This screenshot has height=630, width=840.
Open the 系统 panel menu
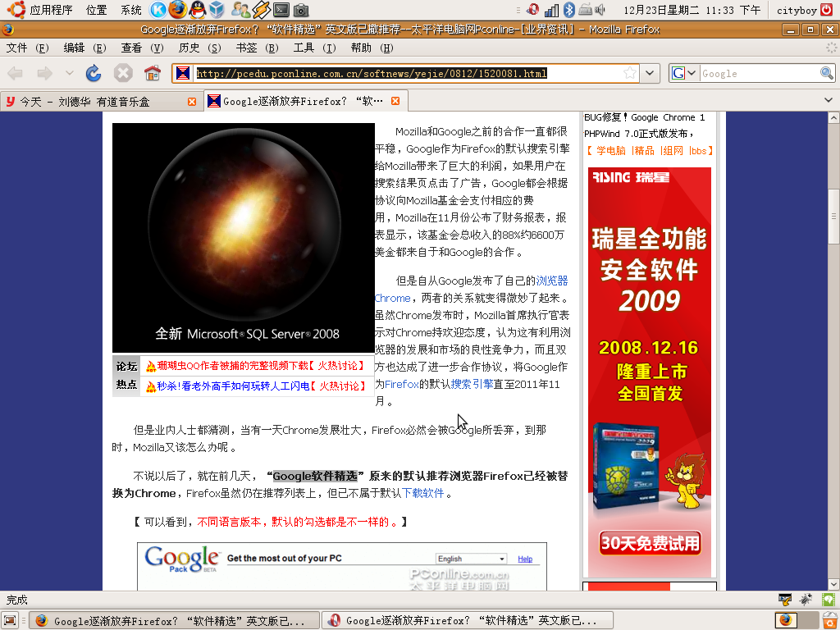coord(130,10)
